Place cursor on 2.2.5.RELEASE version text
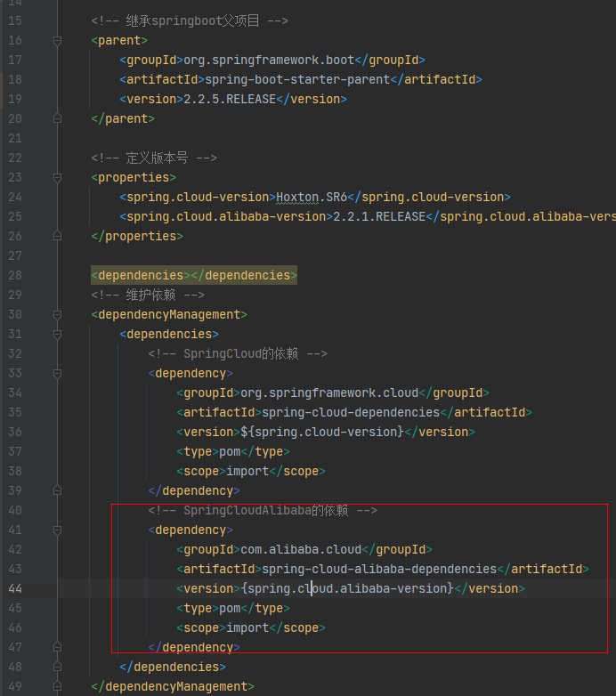 tap(230, 99)
